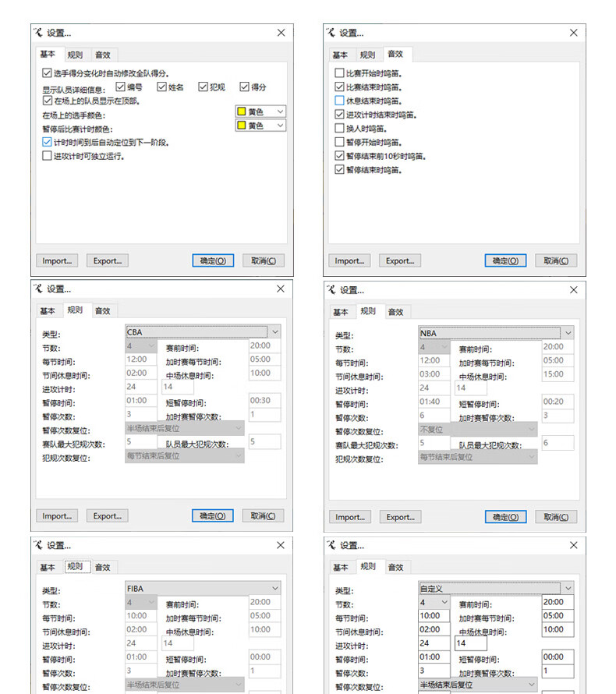
Task: Close the CBA rules settings dialog
Action: [281, 289]
